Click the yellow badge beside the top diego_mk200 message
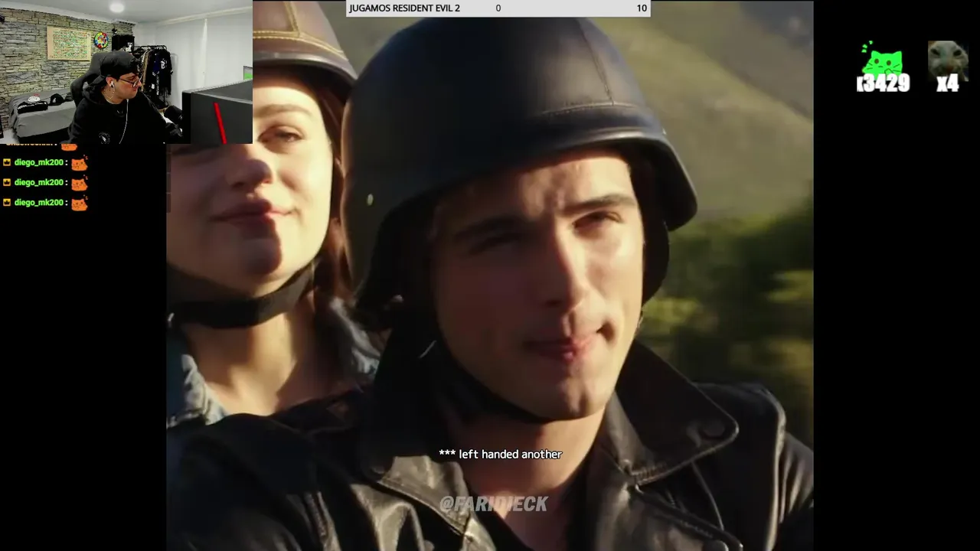The width and height of the screenshot is (980, 551). [x=7, y=163]
